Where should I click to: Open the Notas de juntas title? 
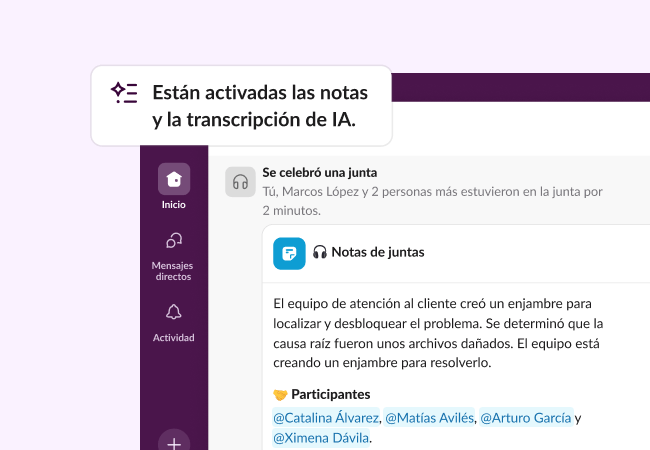click(378, 252)
